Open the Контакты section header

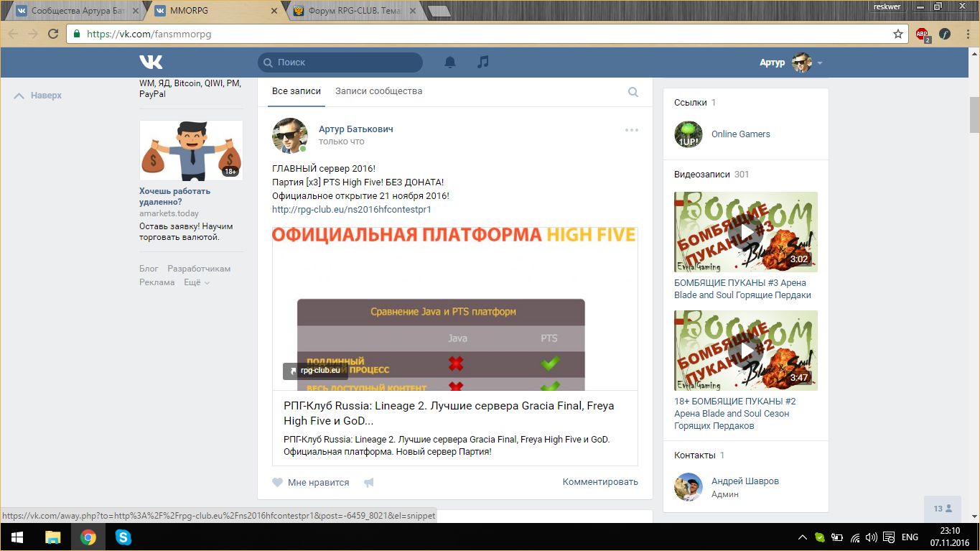pos(699,455)
